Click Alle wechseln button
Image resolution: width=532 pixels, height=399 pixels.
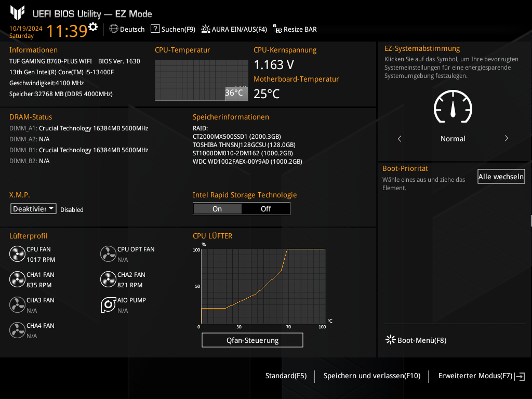(x=501, y=177)
